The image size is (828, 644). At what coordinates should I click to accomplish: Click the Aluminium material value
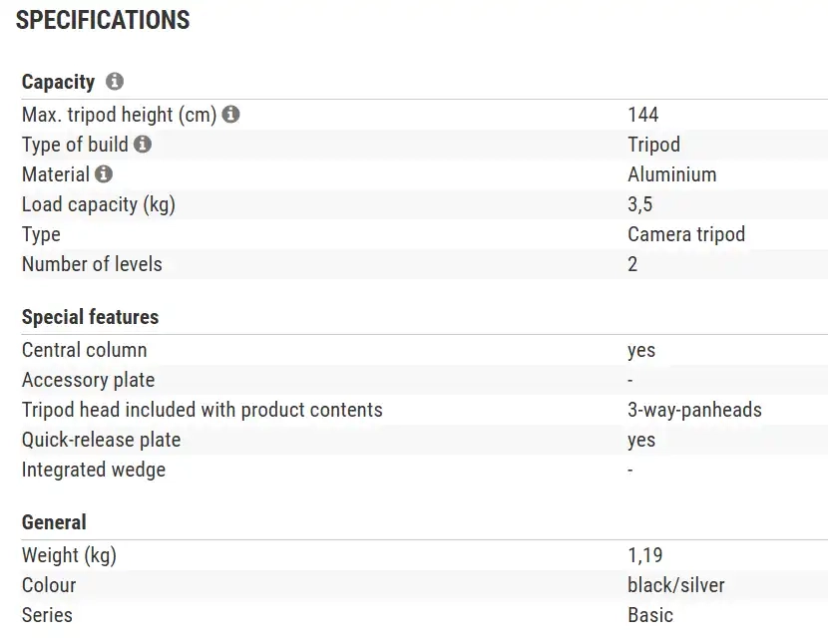tap(671, 174)
